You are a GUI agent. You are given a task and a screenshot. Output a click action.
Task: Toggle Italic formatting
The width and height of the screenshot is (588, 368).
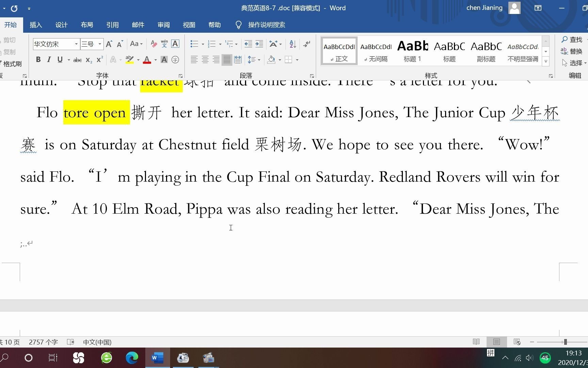click(x=49, y=60)
